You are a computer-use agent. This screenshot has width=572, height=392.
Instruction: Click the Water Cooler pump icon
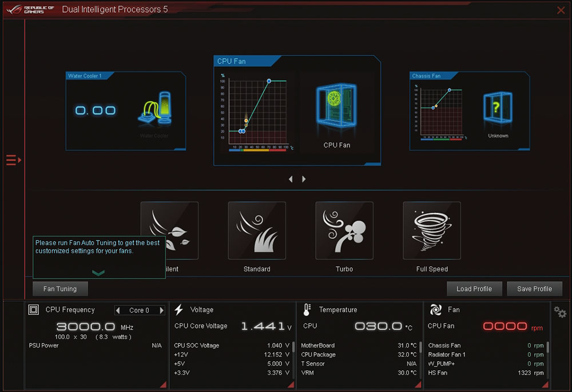coord(156,109)
